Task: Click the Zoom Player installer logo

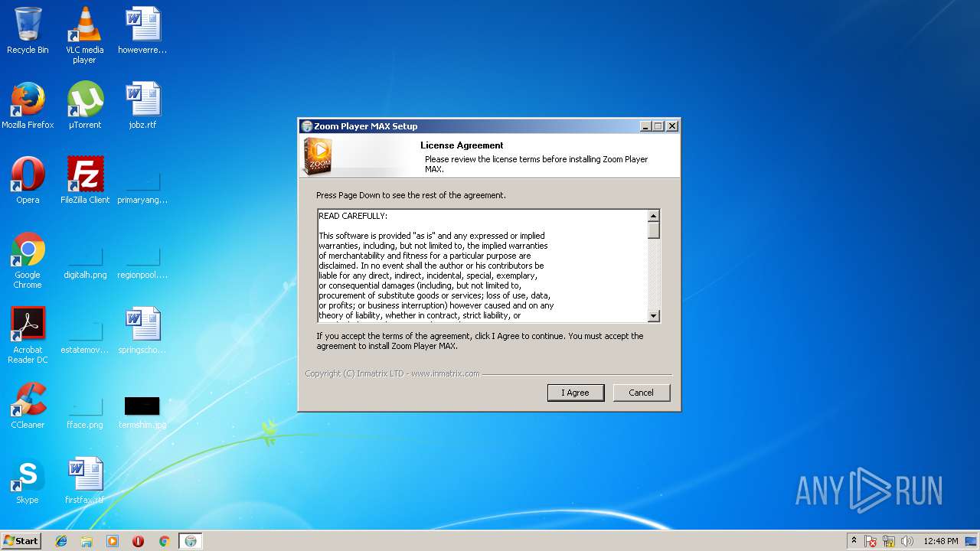Action: tap(317, 156)
